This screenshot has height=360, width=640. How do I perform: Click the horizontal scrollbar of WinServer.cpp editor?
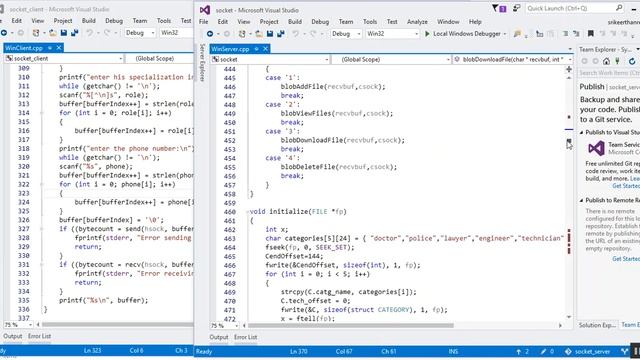click(351, 326)
